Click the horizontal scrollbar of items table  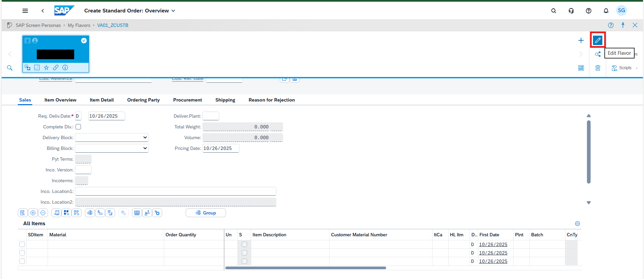coord(306,268)
